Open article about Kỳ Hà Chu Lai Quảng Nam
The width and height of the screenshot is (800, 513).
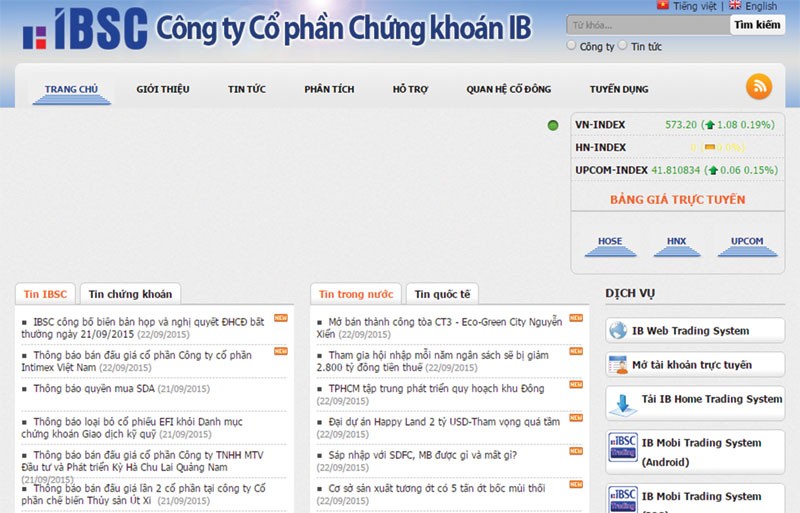(x=142, y=461)
